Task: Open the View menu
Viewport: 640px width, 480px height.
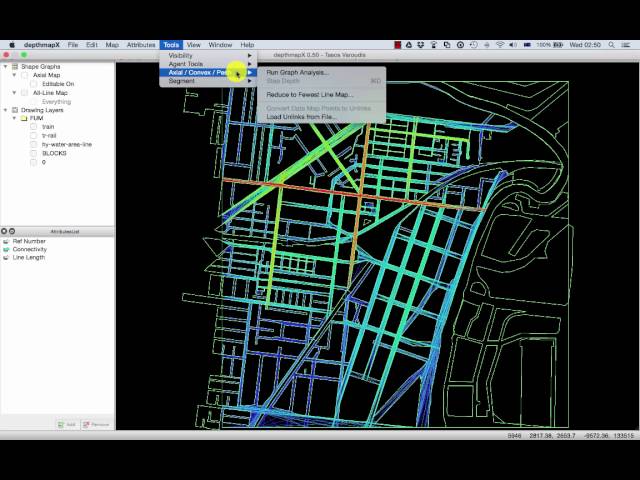Action: click(193, 45)
